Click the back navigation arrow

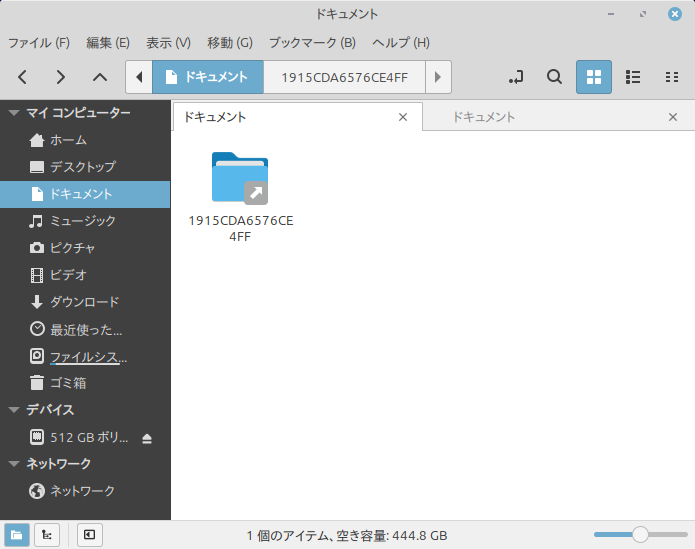point(23,77)
